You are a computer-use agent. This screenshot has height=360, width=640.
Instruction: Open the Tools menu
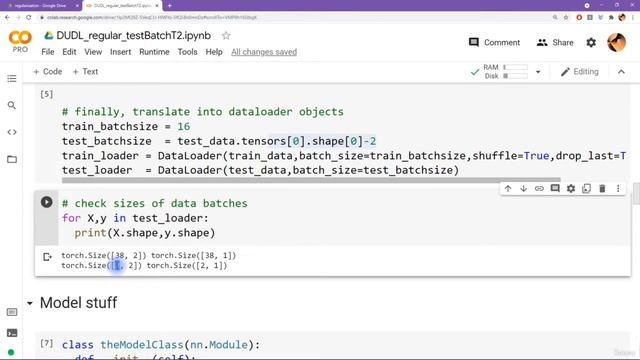187,52
